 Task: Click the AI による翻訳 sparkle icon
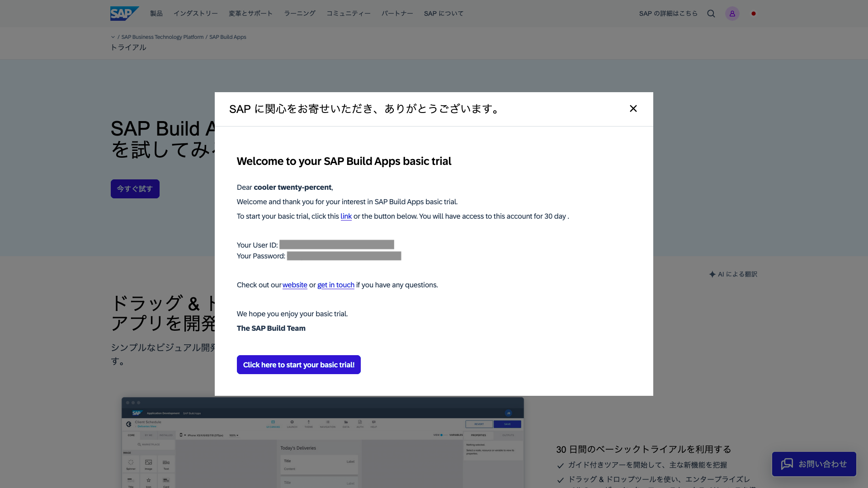[712, 274]
